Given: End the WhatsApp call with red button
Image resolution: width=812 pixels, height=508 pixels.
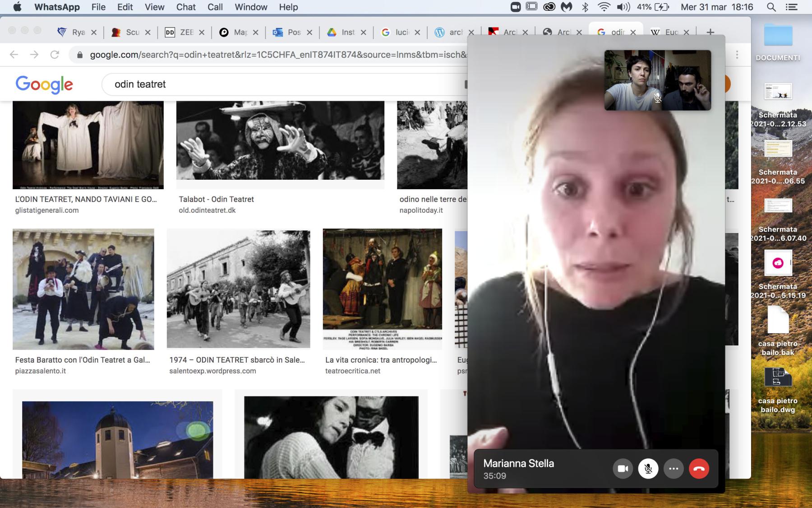Looking at the screenshot, I should [x=699, y=469].
